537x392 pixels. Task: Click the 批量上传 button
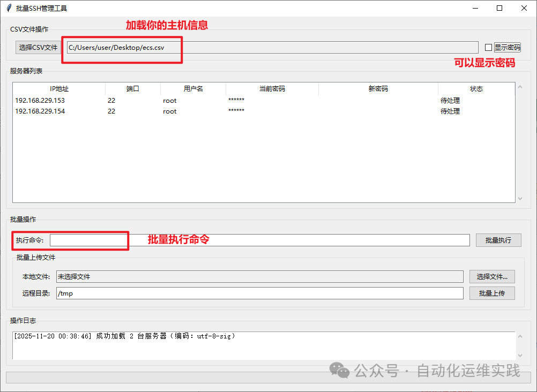[x=492, y=293]
